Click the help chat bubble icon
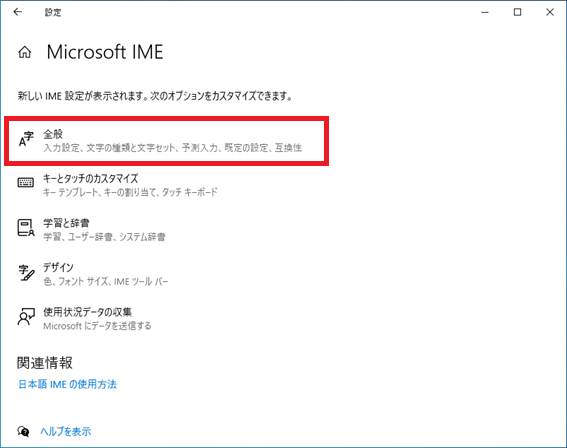 23,431
